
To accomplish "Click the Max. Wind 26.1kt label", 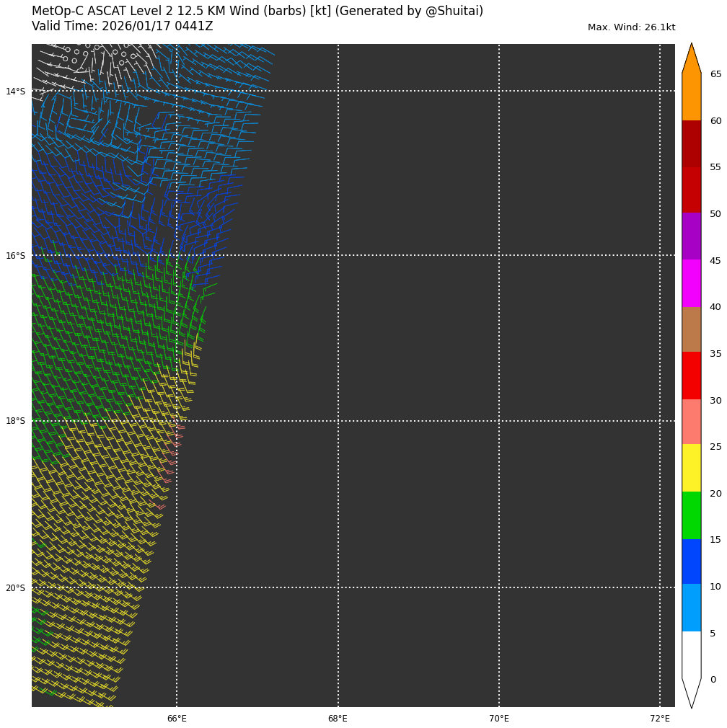I will pos(631,27).
